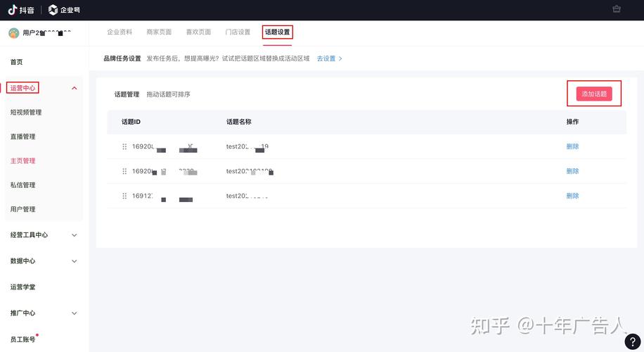Open 运营中心 in sidebar
644x352 pixels.
click(22, 88)
